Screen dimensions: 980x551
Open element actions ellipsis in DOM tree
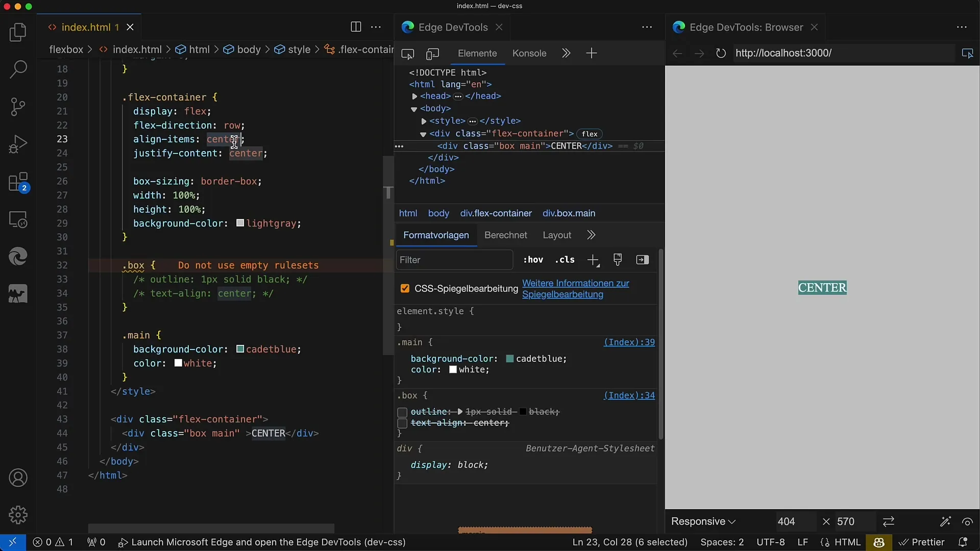[x=399, y=146]
